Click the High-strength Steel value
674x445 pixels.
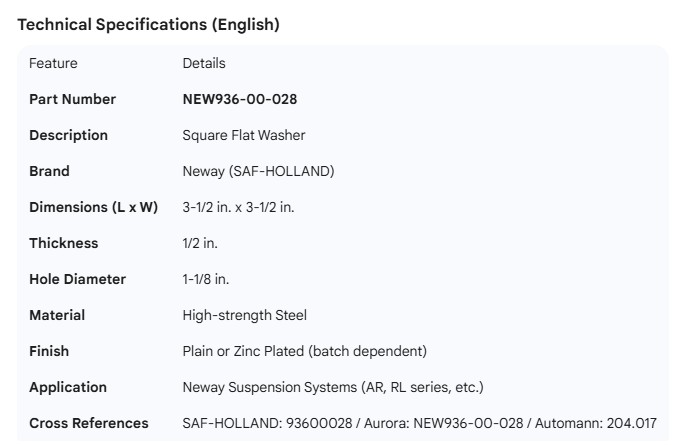point(244,315)
